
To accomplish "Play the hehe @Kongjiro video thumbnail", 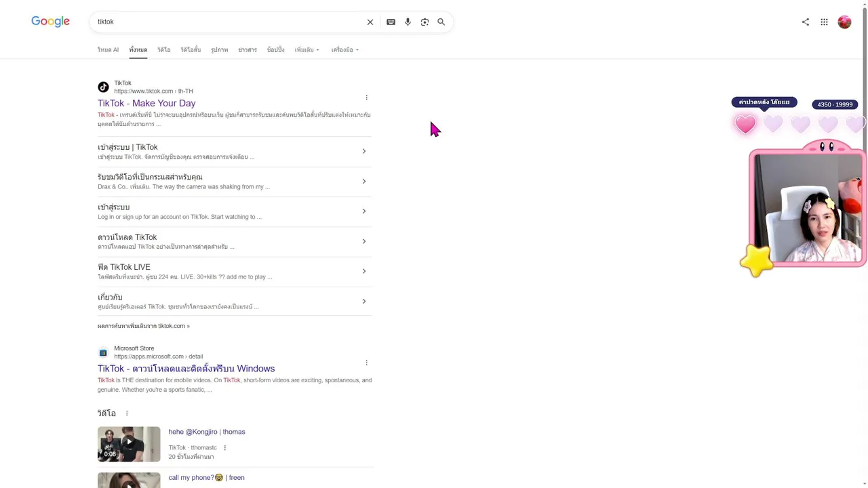I will pyautogui.click(x=129, y=444).
